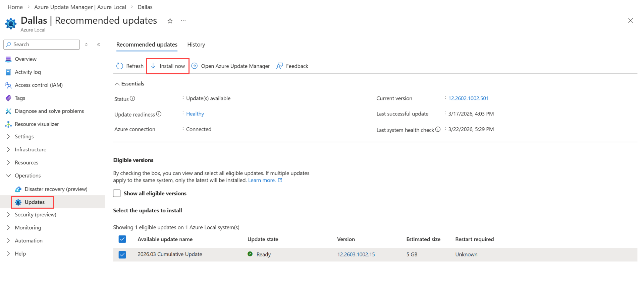644x289 pixels.
Task: Select the Recommended updates tab
Action: click(x=147, y=45)
